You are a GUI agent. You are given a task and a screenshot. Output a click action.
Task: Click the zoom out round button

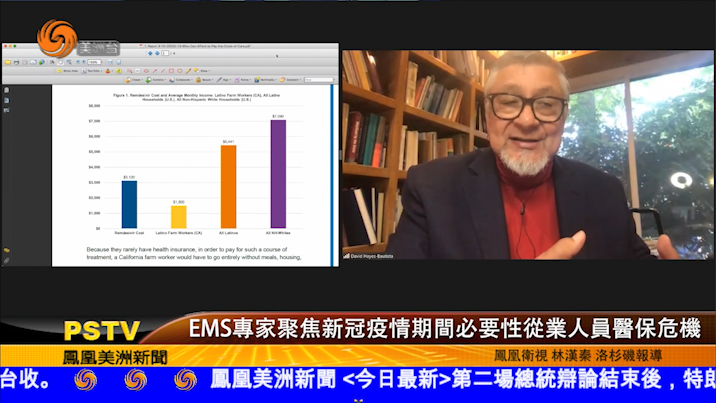[78, 62]
